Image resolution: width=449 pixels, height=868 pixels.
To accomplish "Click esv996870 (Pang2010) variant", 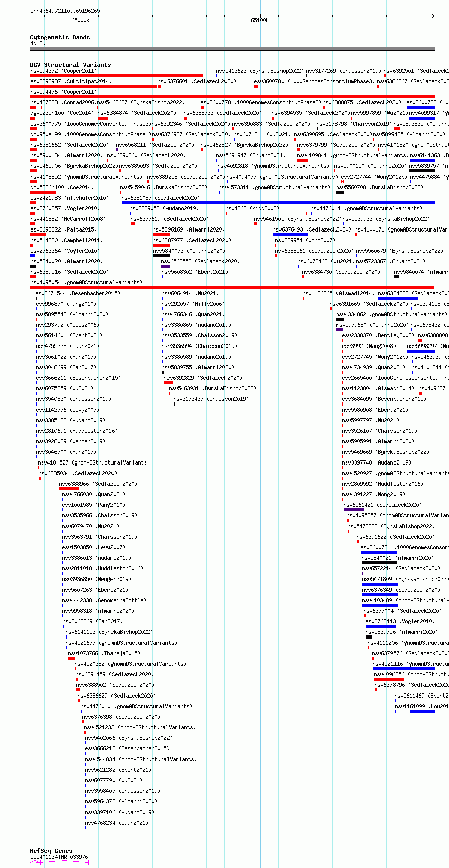I will (66, 304).
